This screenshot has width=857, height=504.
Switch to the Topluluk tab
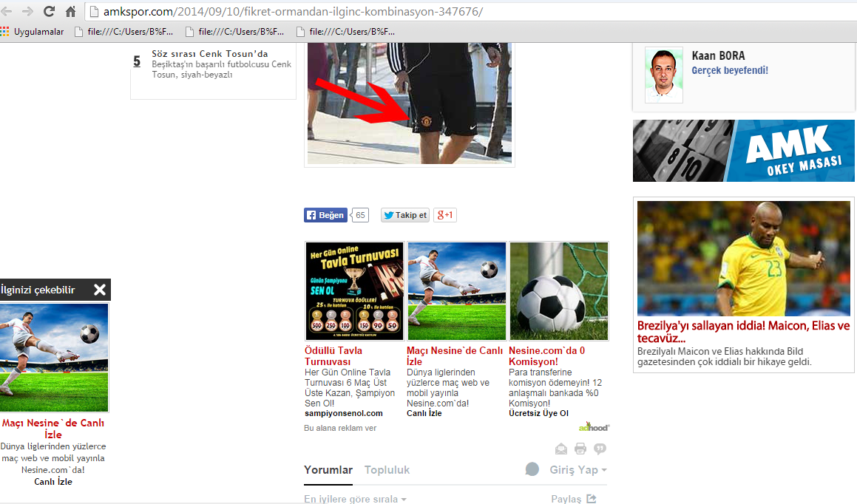[387, 469]
